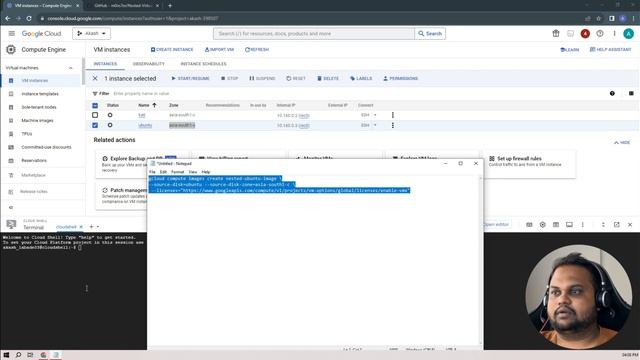
Task: Open the top bar more options menu
Action: (x=614, y=33)
